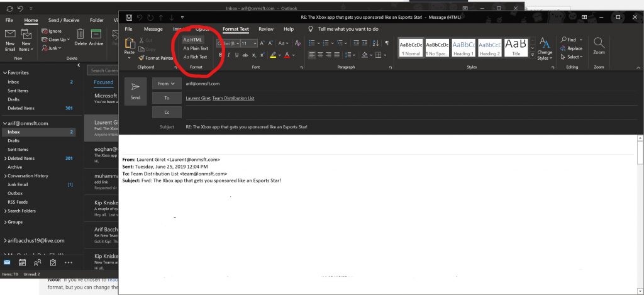The width and height of the screenshot is (644, 295).
Task: Click Archive in Outlook main window
Action: pyautogui.click(x=96, y=37)
